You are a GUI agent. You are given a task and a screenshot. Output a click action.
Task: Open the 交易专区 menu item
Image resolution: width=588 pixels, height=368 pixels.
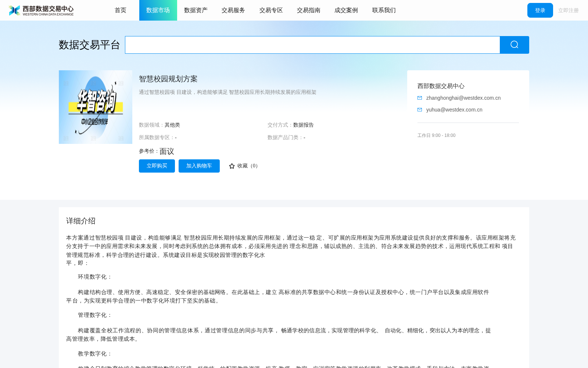coord(271,10)
